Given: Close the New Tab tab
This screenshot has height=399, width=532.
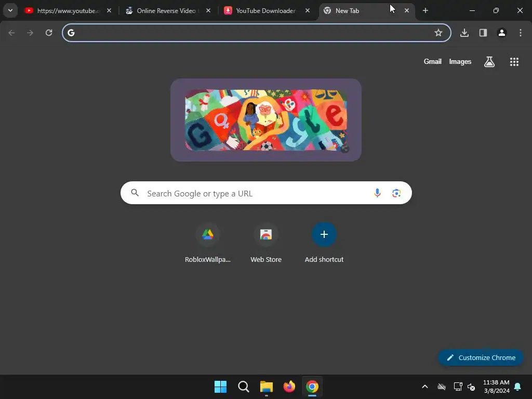Looking at the screenshot, I should point(406,10).
